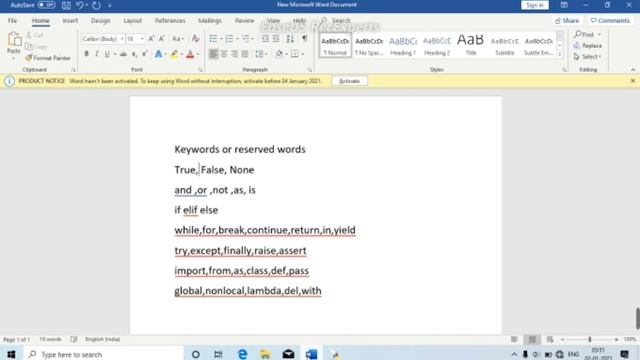Justify paragraph text
Viewport: 640px width, 360px height.
coord(245,54)
